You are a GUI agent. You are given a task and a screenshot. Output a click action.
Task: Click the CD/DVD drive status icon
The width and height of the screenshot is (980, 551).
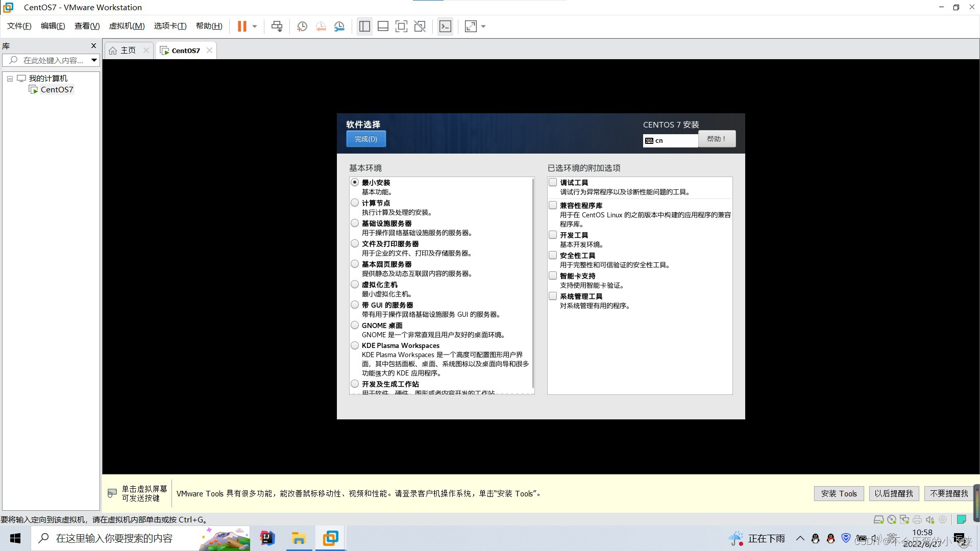[x=892, y=520]
